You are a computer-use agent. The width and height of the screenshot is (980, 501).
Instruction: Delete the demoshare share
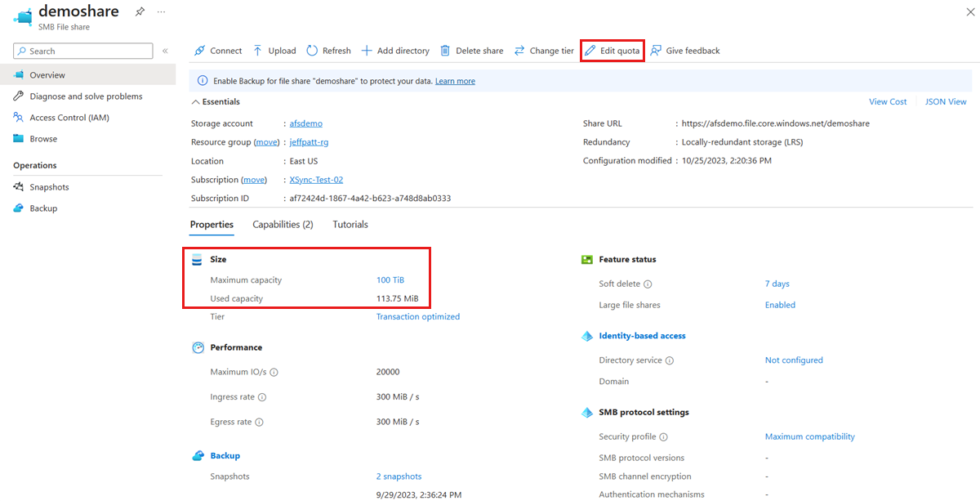[x=471, y=50]
